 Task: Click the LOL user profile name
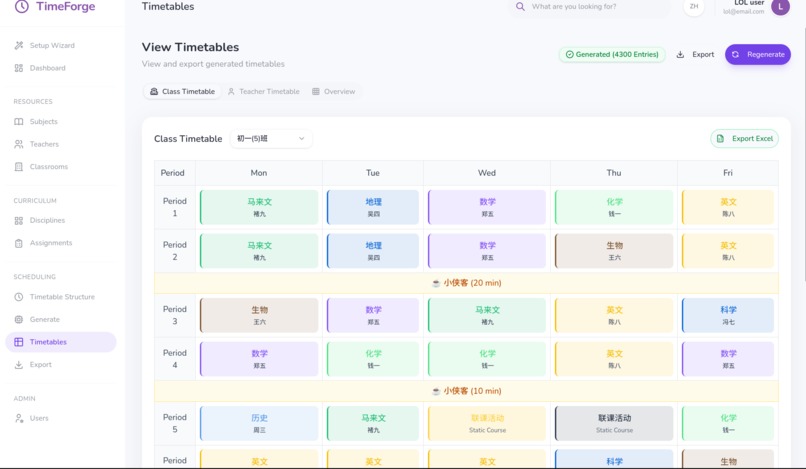pos(748,3)
